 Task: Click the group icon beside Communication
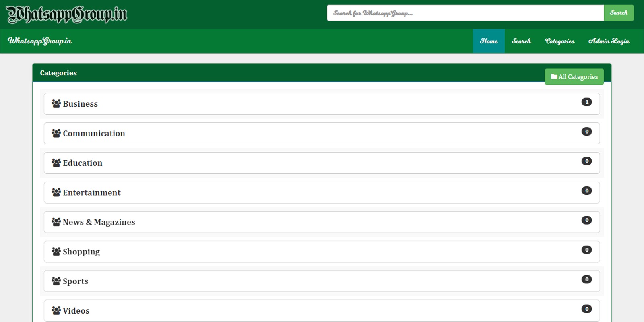click(56, 133)
